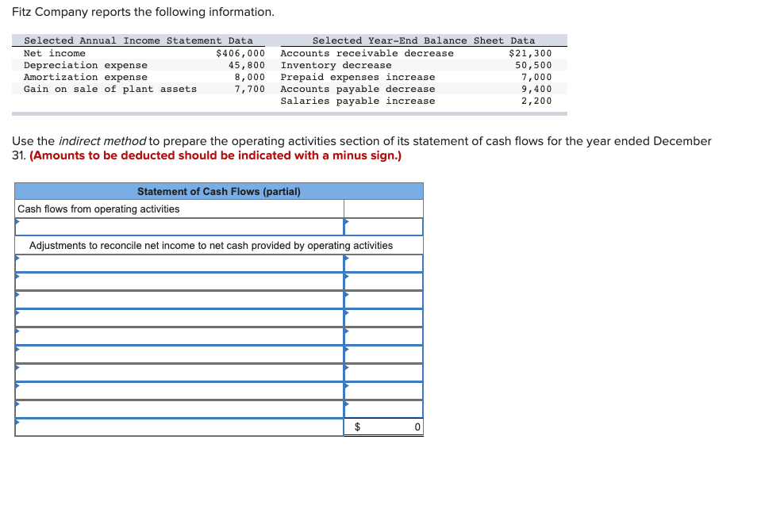Open the label dropdown on the total row with $ 0
This screenshot has width=765, height=532.
click(x=179, y=427)
